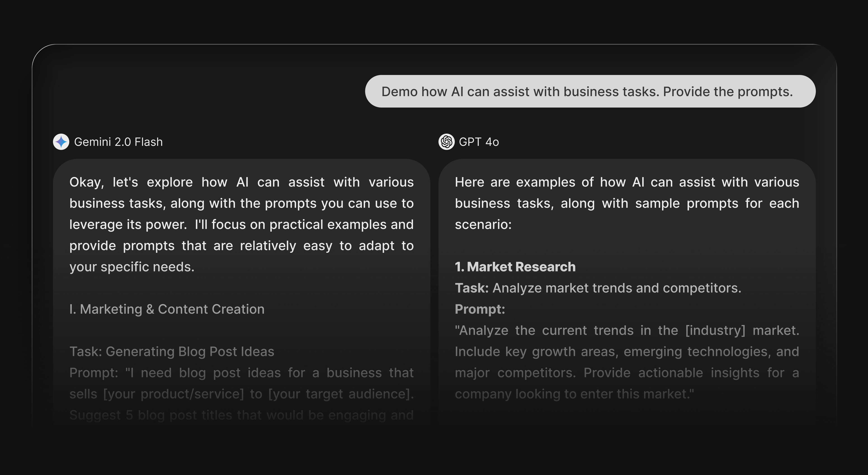This screenshot has width=868, height=475.
Task: Click the bold 'Task:' label in GPT response
Action: tap(472, 288)
